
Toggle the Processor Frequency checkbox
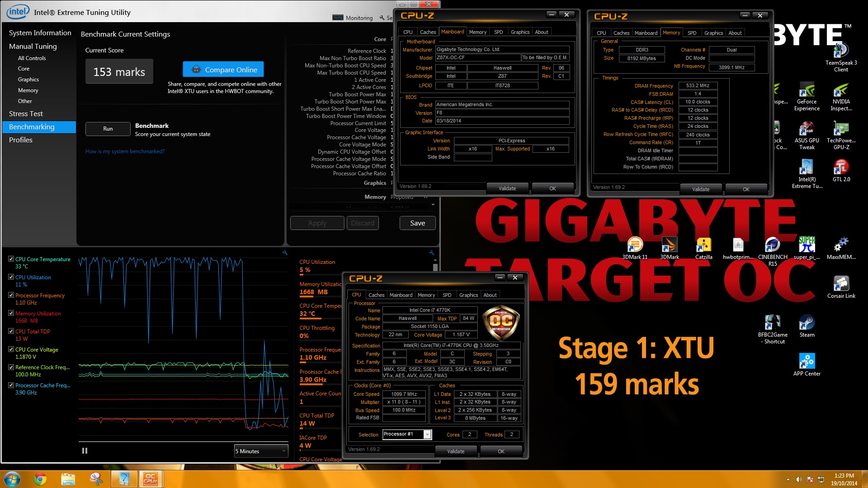tap(11, 295)
